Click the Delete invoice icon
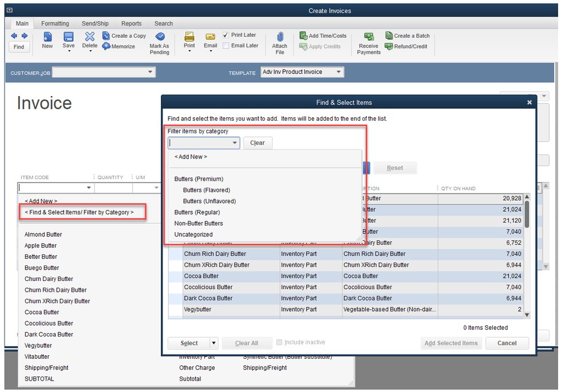 click(x=90, y=37)
